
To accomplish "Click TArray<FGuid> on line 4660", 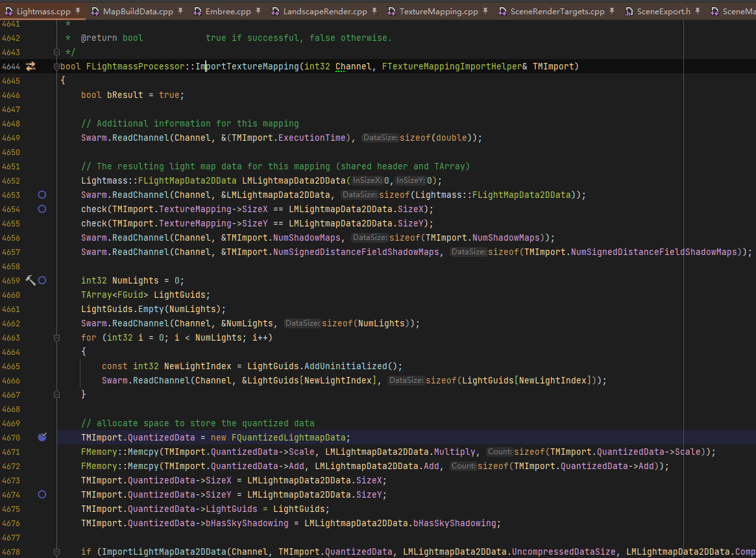I will click(x=115, y=295).
